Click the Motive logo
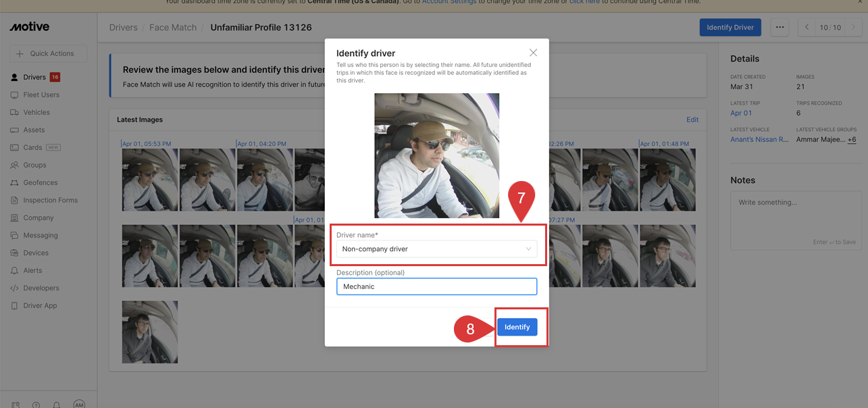The width and height of the screenshot is (868, 408). tap(29, 27)
